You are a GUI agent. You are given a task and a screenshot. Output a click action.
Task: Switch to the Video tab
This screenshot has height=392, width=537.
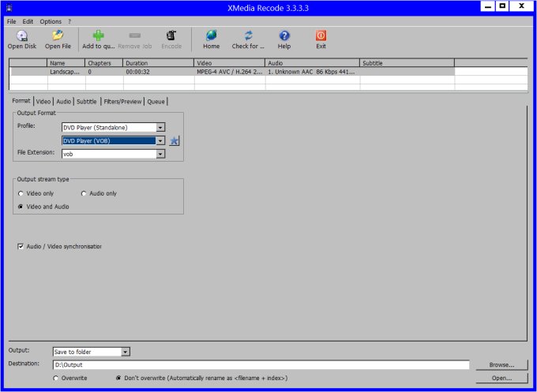click(x=43, y=102)
